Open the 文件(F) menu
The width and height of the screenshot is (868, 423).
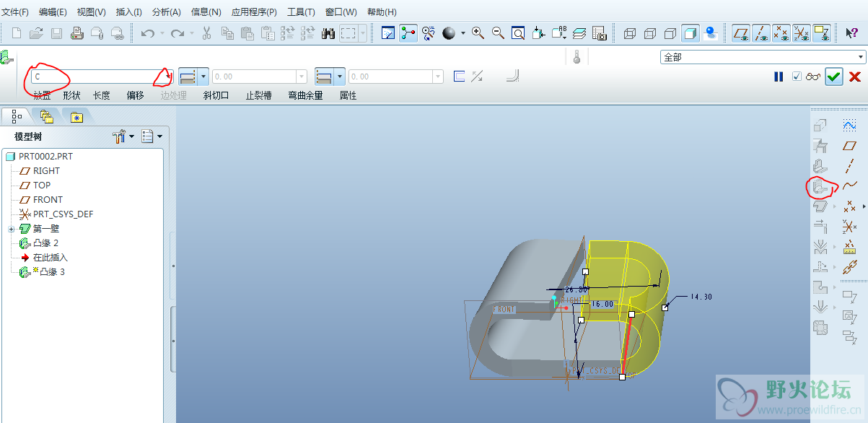[15, 12]
